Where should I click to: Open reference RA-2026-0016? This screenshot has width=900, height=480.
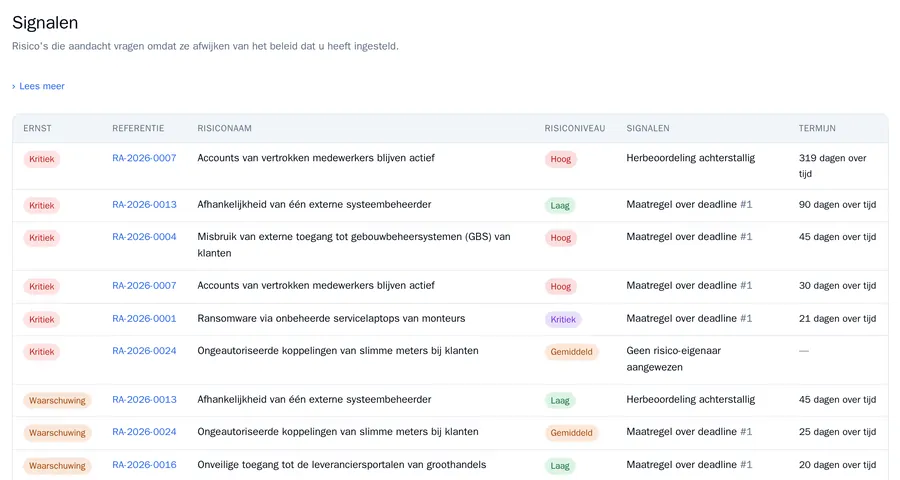144,464
